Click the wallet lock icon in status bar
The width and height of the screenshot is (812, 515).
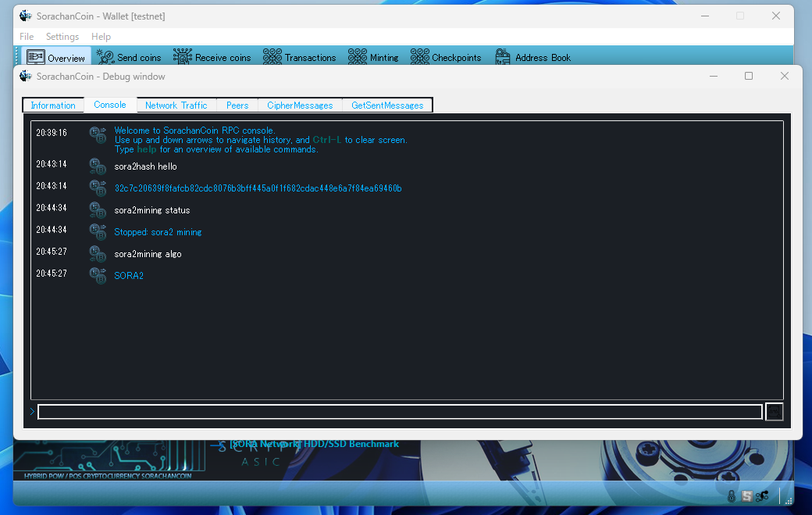732,495
